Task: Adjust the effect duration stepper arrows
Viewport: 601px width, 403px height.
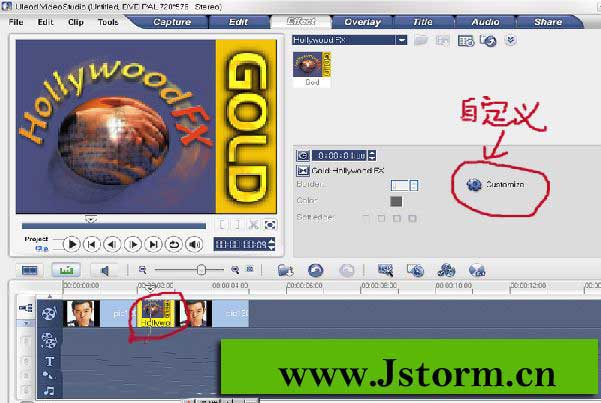Action: tap(372, 155)
